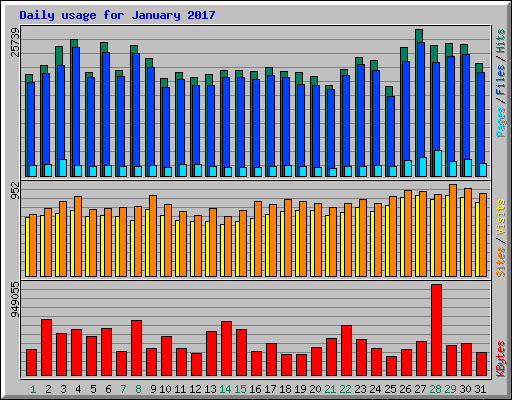Image resolution: width=512 pixels, height=400 pixels.
Task: Select the blue Files bar for day 27
Action: [421, 100]
